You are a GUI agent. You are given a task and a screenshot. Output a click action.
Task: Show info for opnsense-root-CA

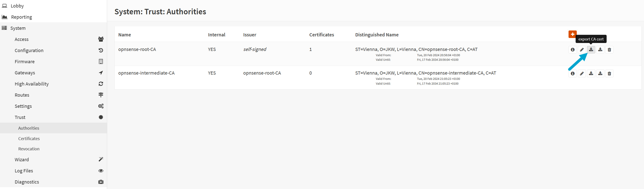point(572,50)
